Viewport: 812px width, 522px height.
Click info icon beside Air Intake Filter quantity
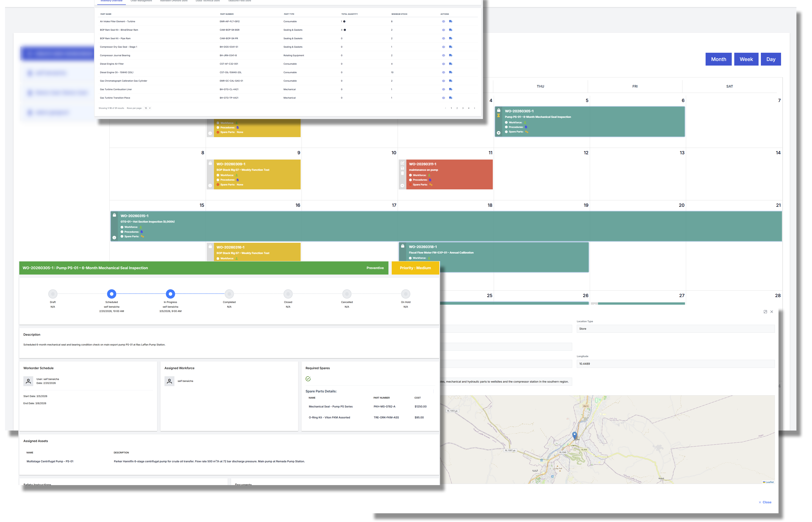pyautogui.click(x=344, y=21)
